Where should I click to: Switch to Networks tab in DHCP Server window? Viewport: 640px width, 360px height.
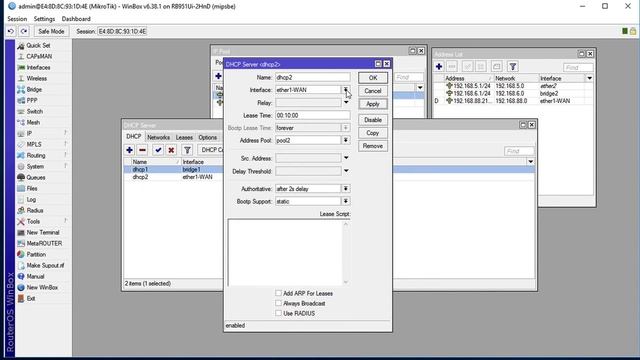pos(158,138)
